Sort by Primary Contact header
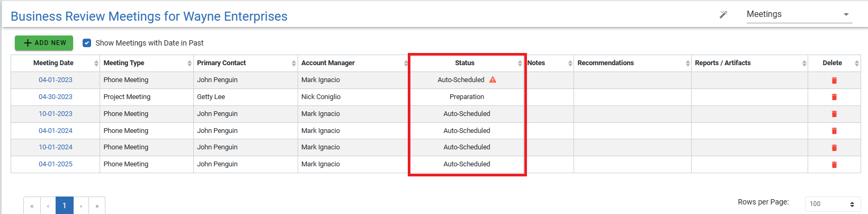Image resolution: width=868 pixels, height=214 pixels. coord(221,63)
